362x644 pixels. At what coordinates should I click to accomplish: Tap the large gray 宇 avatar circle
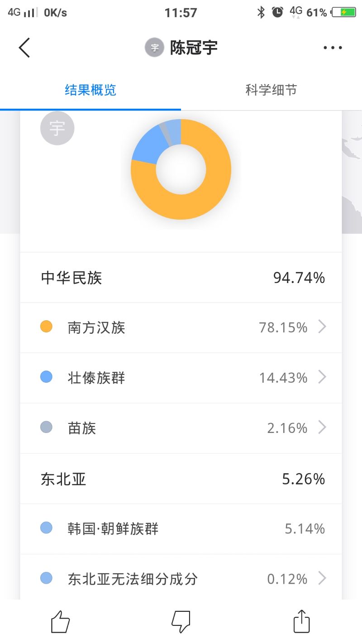coord(57,128)
